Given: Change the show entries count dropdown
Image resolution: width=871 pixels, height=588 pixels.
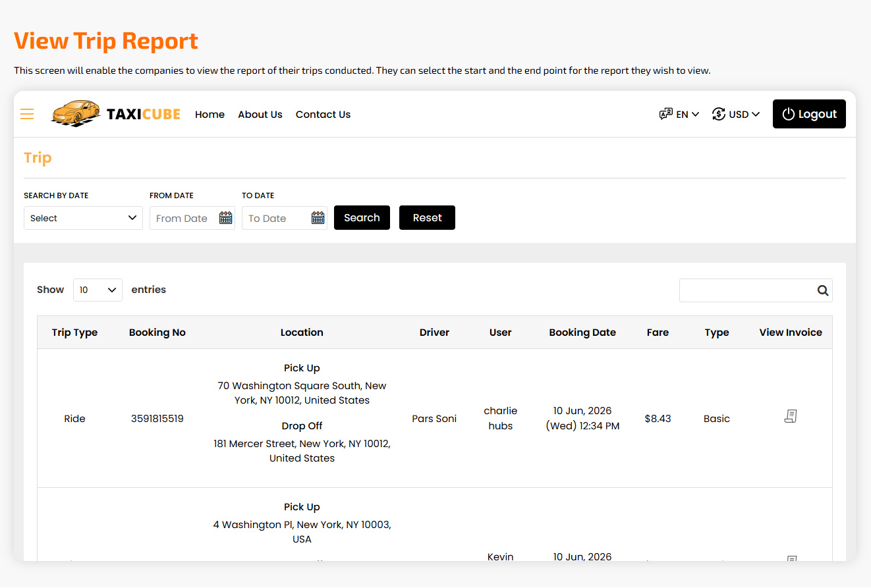Looking at the screenshot, I should [98, 290].
